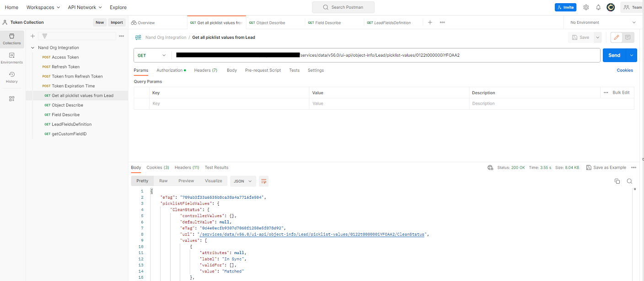Switch to the Pre-request Script tab
Viewport: 644px width, 281px height.
[263, 70]
